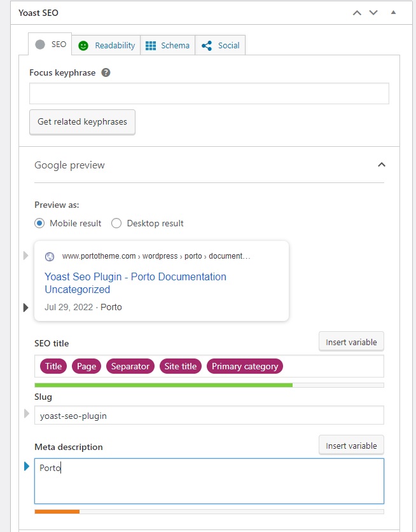Viewport: 416px width, 532px height.
Task: Click the caret marker beside the preview description
Action: click(x=26, y=307)
